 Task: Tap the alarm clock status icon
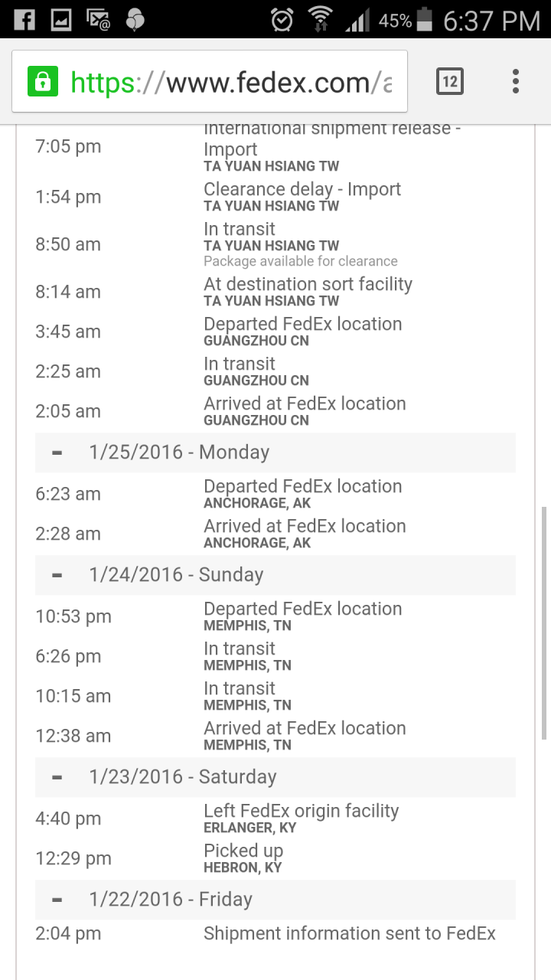[x=282, y=19]
